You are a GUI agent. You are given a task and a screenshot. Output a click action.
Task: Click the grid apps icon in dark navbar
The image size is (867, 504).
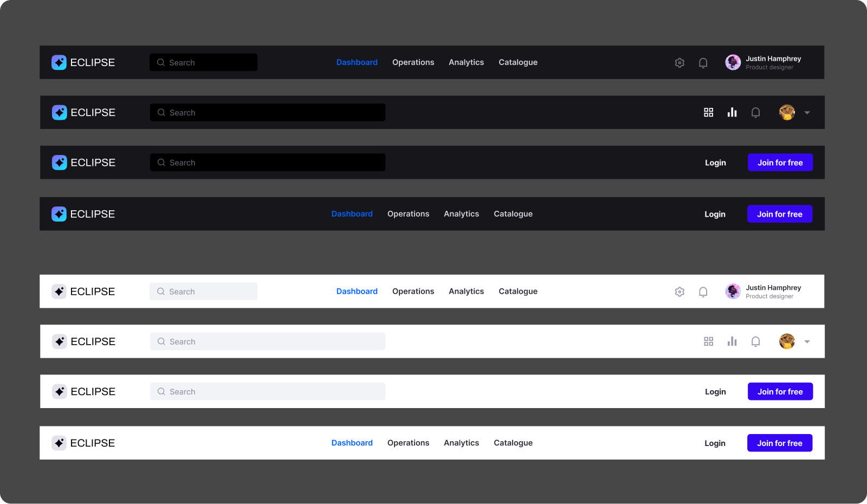point(708,113)
